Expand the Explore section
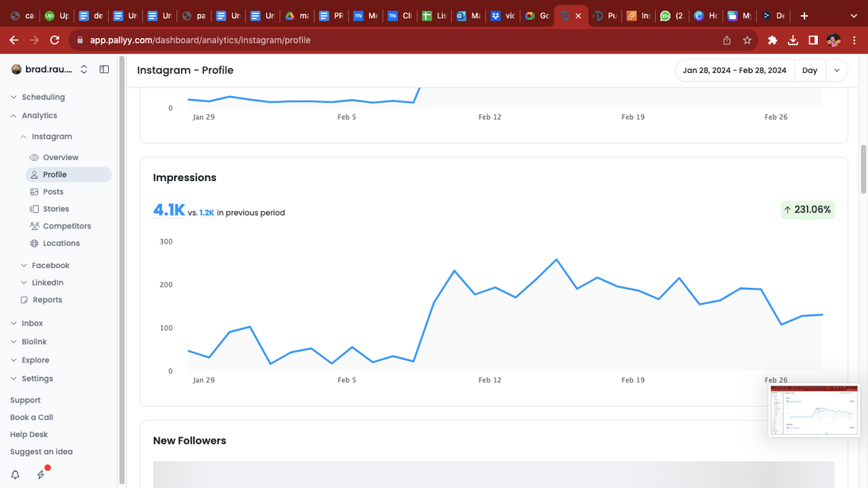This screenshot has width=868, height=488. 30,360
